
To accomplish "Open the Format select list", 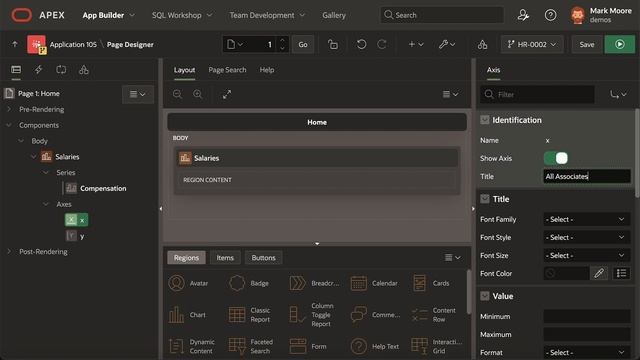I will point(587,352).
